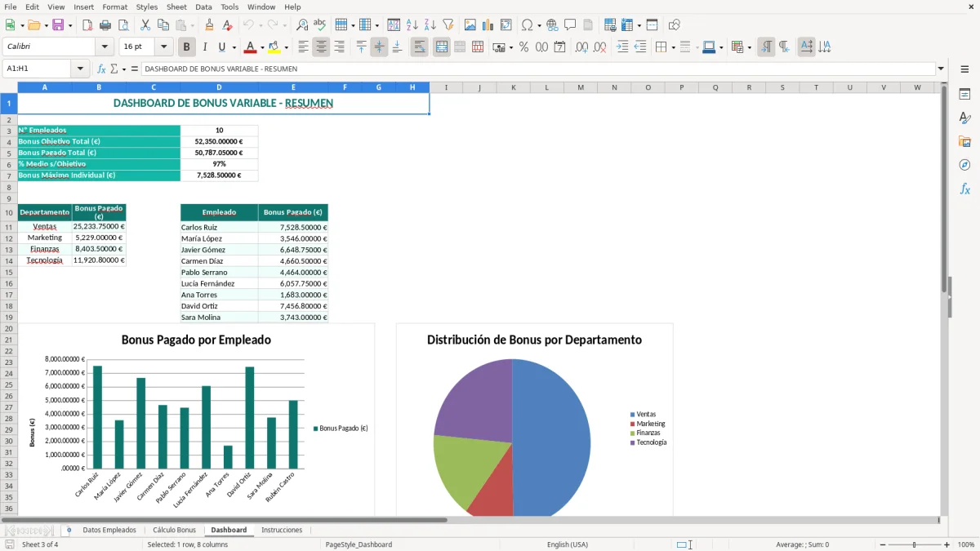The height and width of the screenshot is (551, 980).
Task: Click the Save document icon
Action: (57, 25)
